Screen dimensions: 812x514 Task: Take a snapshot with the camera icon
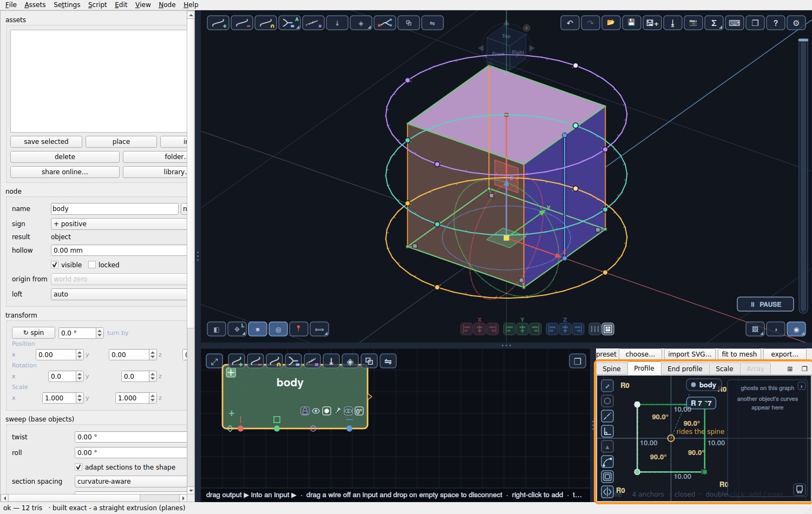pyautogui.click(x=693, y=23)
